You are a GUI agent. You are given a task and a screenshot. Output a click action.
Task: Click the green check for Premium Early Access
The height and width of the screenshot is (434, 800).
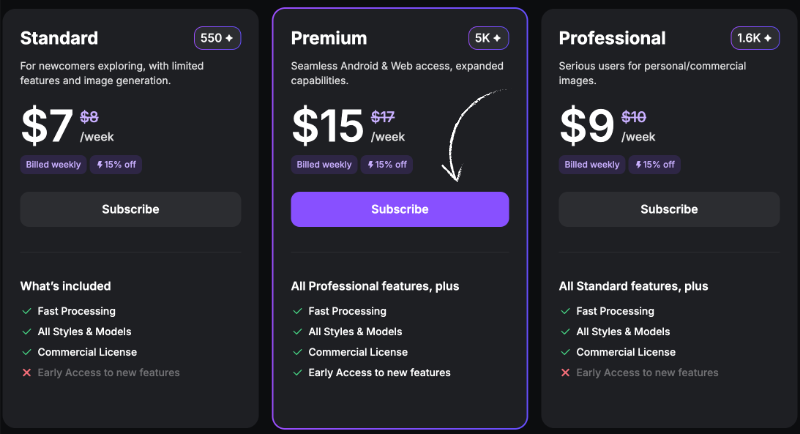click(x=297, y=373)
